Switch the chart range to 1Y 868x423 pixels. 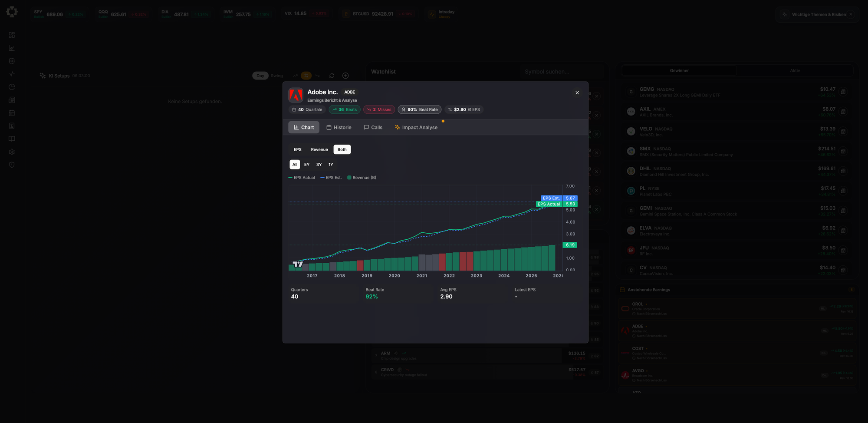[x=331, y=165]
